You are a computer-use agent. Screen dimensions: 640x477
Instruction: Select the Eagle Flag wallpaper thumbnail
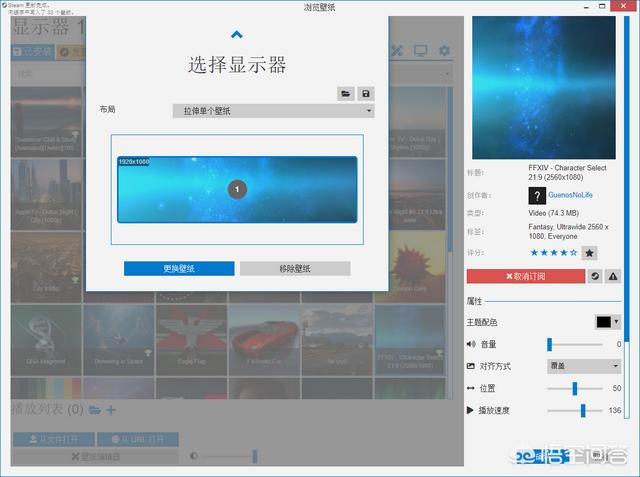tap(191, 340)
